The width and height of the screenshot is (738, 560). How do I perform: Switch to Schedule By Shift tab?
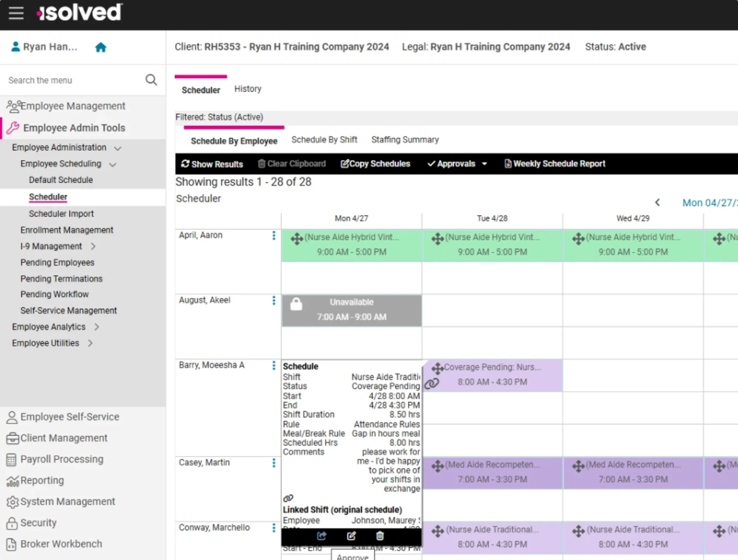pos(324,140)
